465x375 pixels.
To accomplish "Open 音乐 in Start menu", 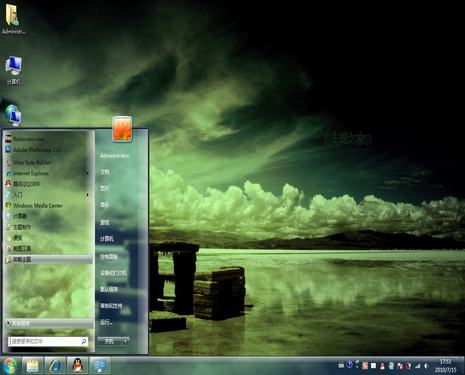I will (x=105, y=205).
